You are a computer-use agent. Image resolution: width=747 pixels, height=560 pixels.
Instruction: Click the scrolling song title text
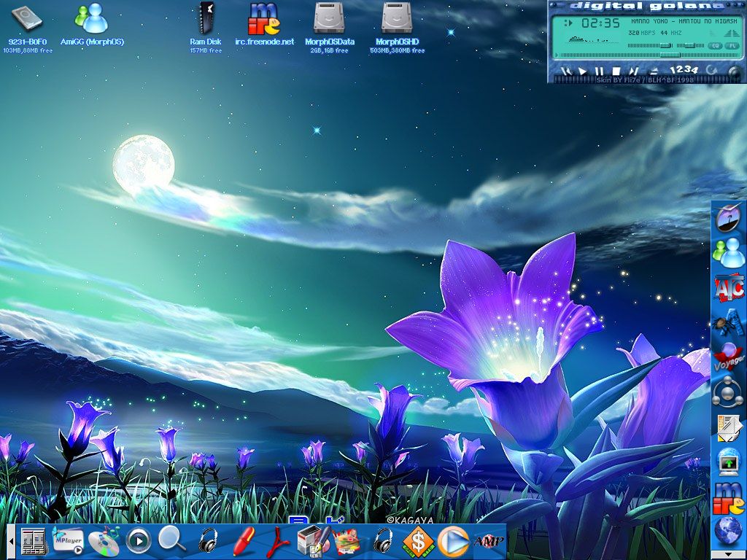pos(684,21)
